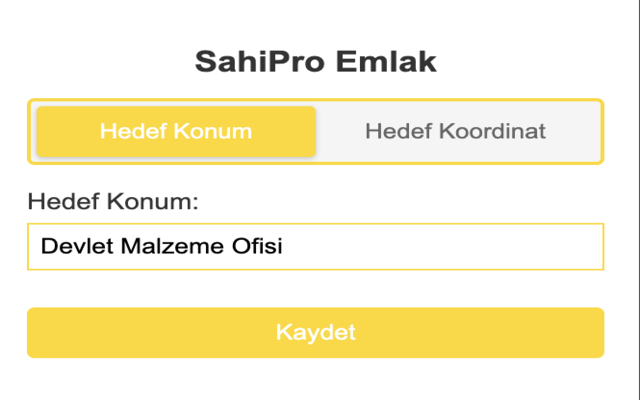Choose the location-based target mode
Viewport: 640px width, 400px height.
(x=176, y=131)
